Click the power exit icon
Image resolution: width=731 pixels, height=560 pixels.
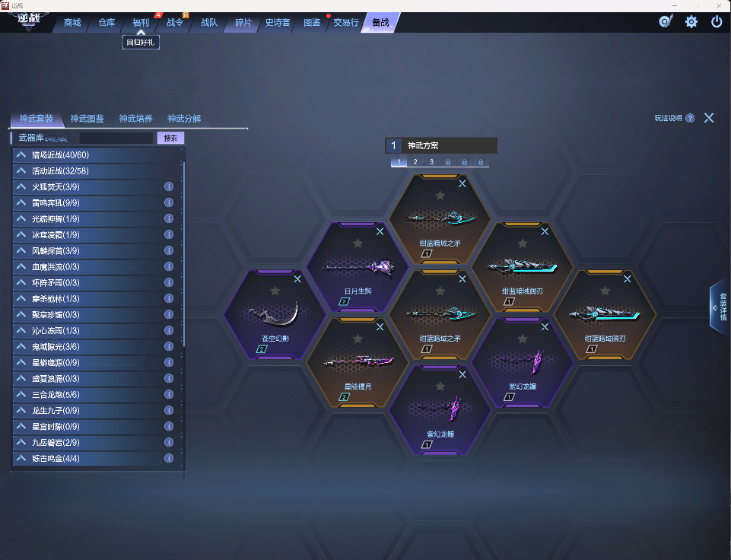(717, 21)
